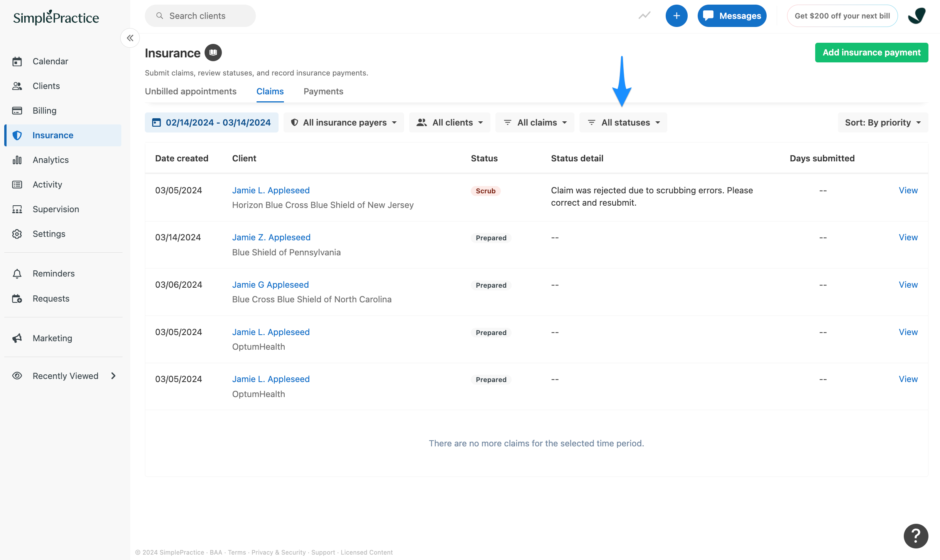View the Blue Shield of Pennsylvania claim
940x560 pixels.
pyautogui.click(x=908, y=237)
